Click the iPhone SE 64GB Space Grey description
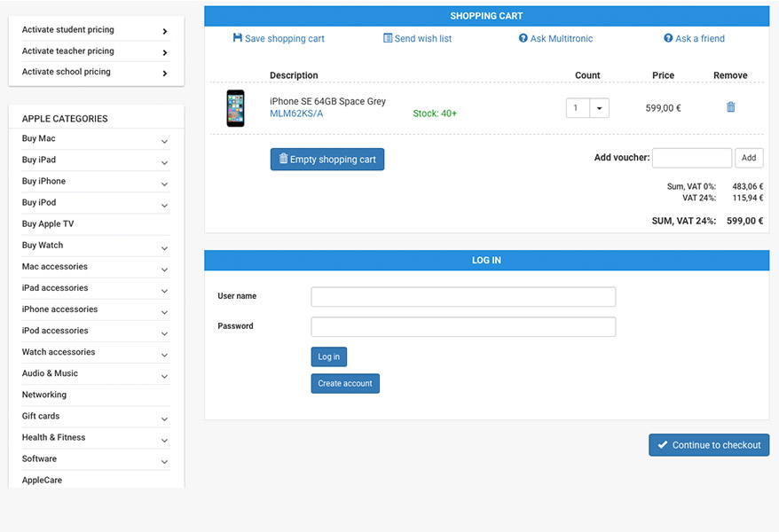This screenshot has width=779, height=532. click(x=328, y=101)
